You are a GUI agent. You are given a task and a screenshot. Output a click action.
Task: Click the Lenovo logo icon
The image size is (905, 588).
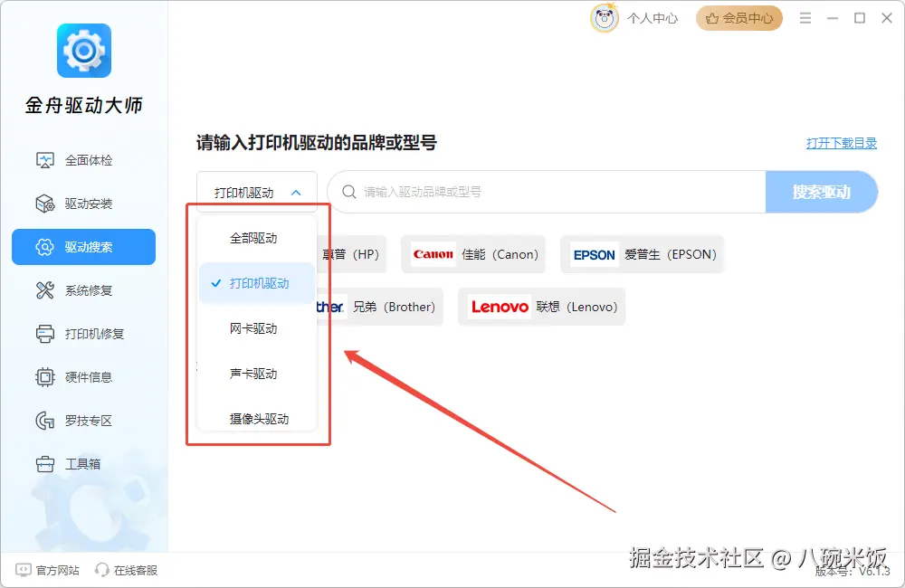click(x=500, y=307)
